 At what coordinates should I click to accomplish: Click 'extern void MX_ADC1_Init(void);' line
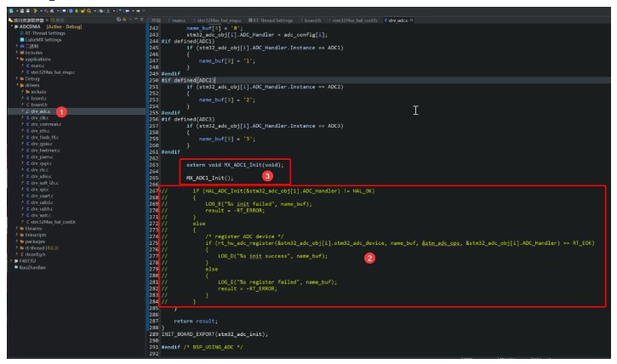[x=235, y=165]
